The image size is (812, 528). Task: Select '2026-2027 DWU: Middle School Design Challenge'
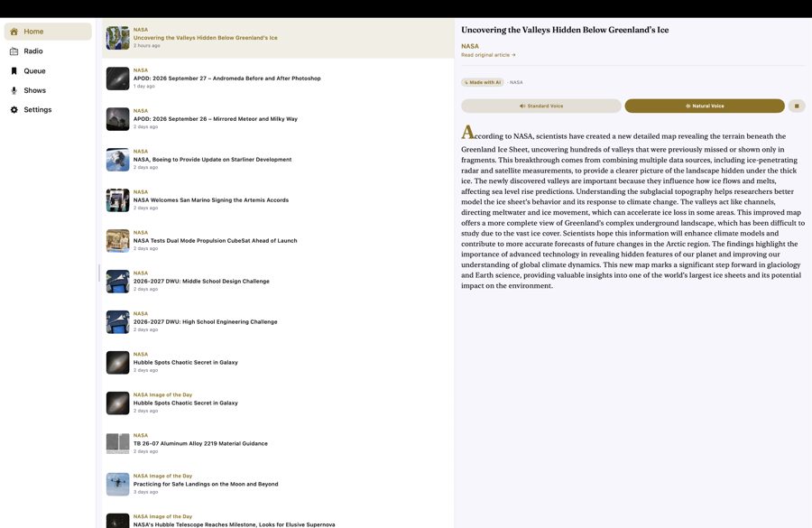[x=201, y=282]
